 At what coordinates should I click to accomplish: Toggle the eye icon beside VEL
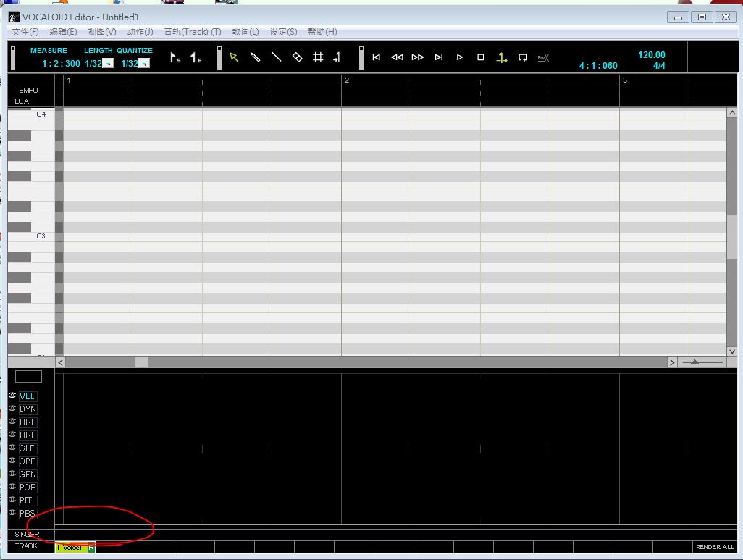tap(12, 396)
